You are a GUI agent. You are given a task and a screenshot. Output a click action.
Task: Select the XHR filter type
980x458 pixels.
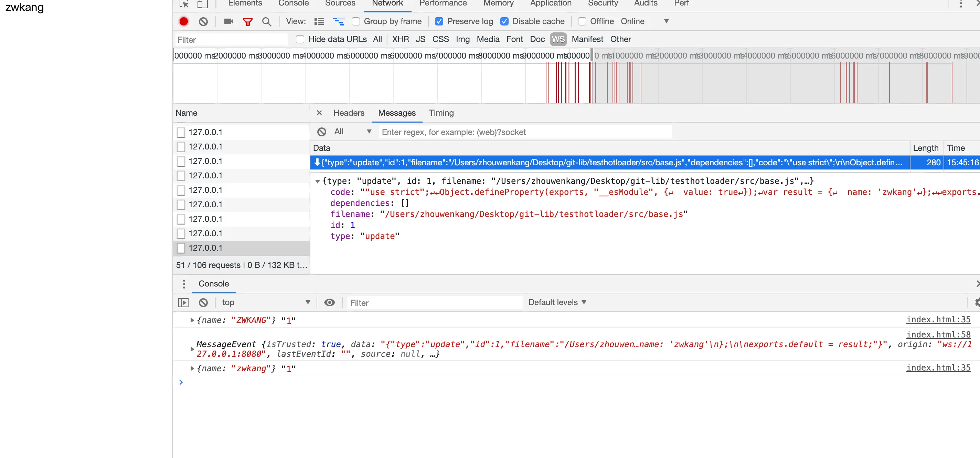pos(400,39)
